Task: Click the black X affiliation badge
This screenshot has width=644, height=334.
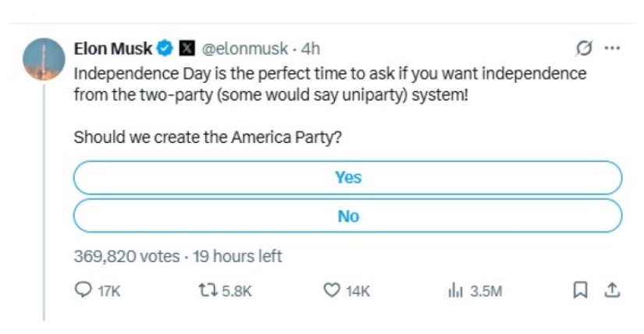Action: tap(187, 48)
